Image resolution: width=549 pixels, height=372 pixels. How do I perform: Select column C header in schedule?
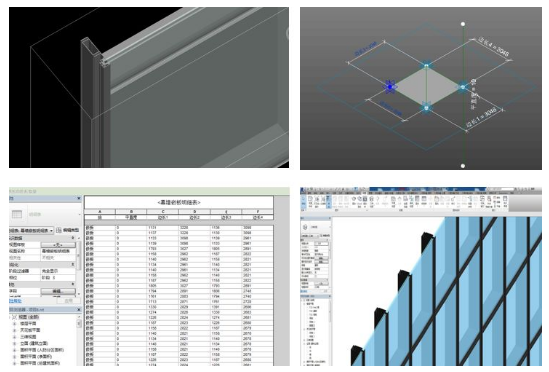163,212
